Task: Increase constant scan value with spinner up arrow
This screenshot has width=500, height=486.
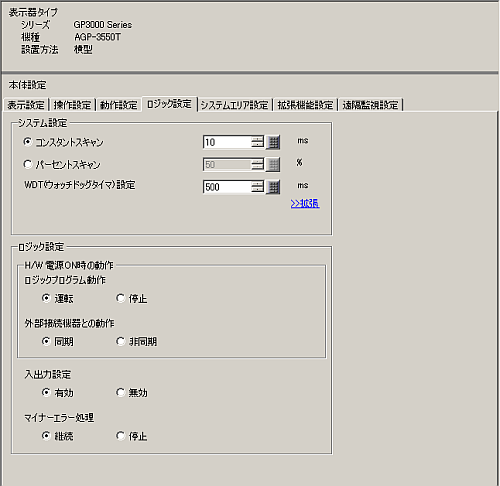Action: (x=257, y=139)
